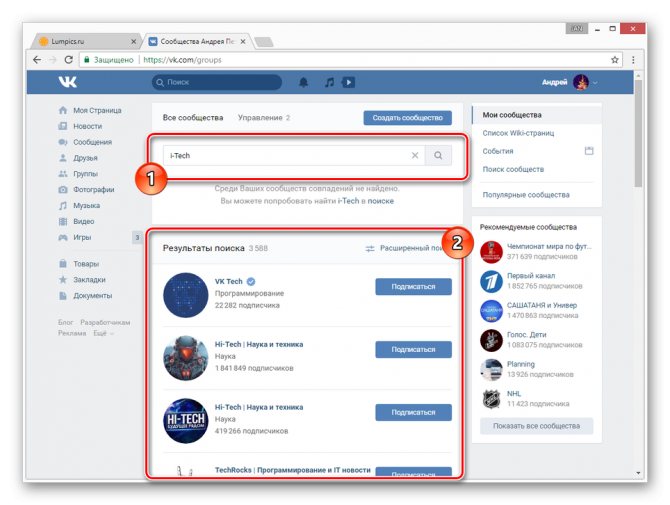Open the Андрей profile dropdown arrow
The height and width of the screenshot is (505, 670).
[595, 82]
